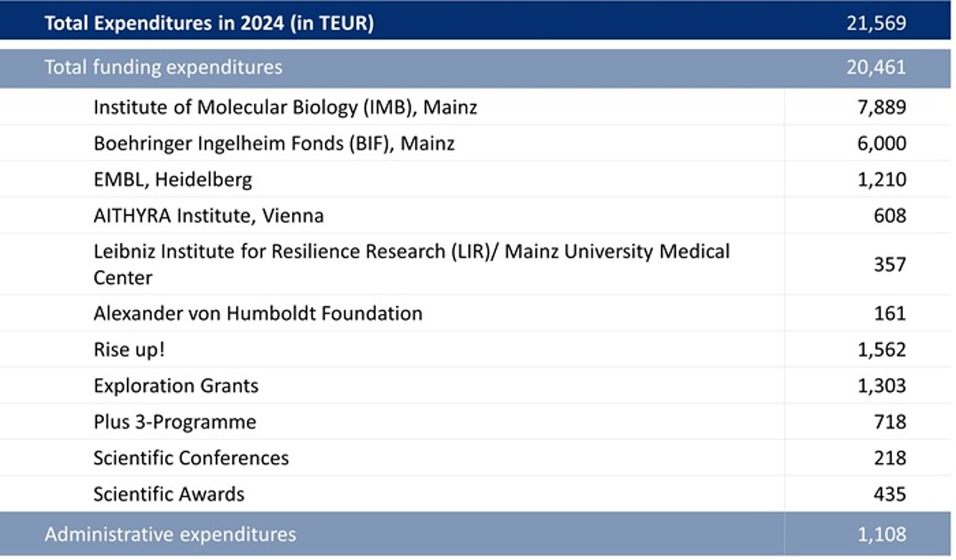
Task: Click AITHYRA Institute, Vienna entry
Action: coord(208,217)
